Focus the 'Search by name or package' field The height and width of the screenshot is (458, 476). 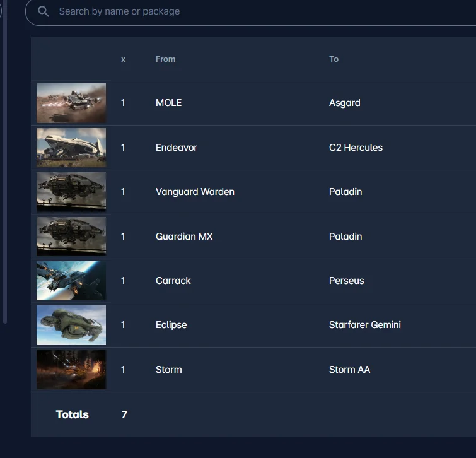252,11
